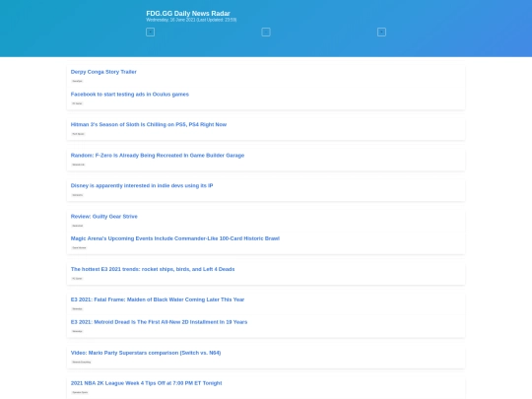Click source tag under Derpy Conga Story Trailer
This screenshot has width=532, height=399.
click(x=78, y=81)
